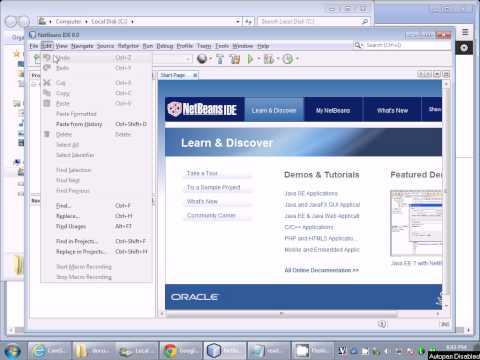Open the Windows Start orb
The width and height of the screenshot is (480, 360).
click(12, 351)
